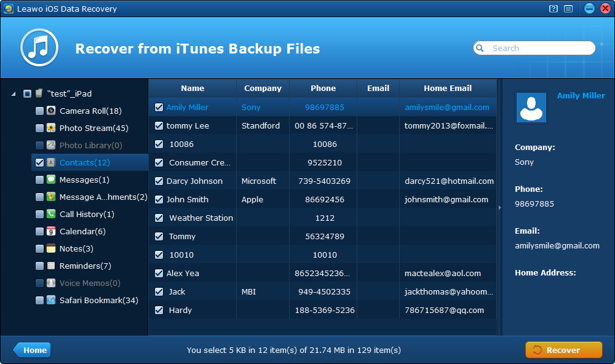
Task: Click the iTunes music note logo
Action: [39, 47]
